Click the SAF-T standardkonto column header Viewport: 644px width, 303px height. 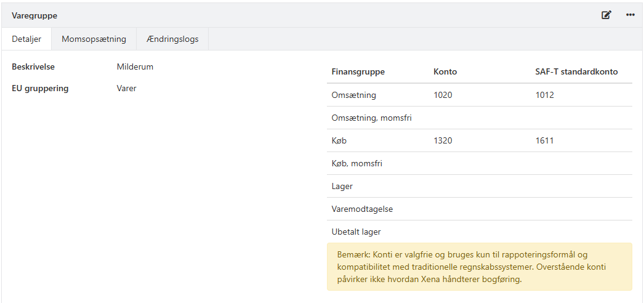[576, 72]
